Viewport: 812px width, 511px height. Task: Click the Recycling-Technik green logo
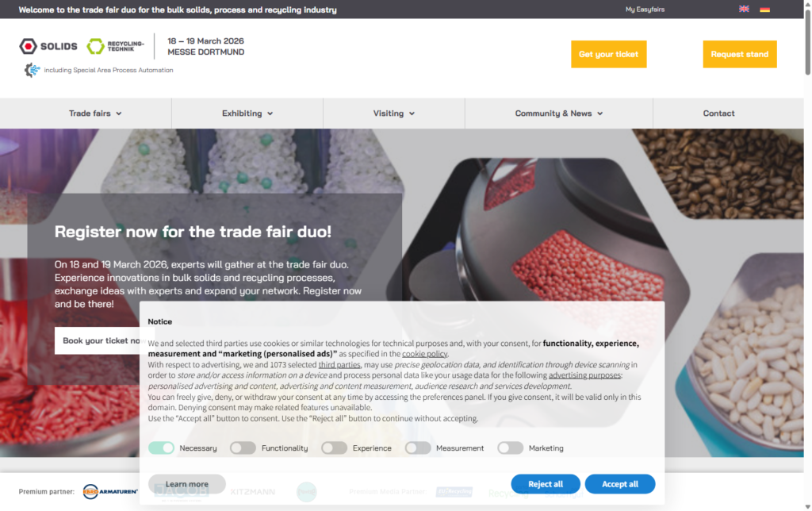coord(115,46)
